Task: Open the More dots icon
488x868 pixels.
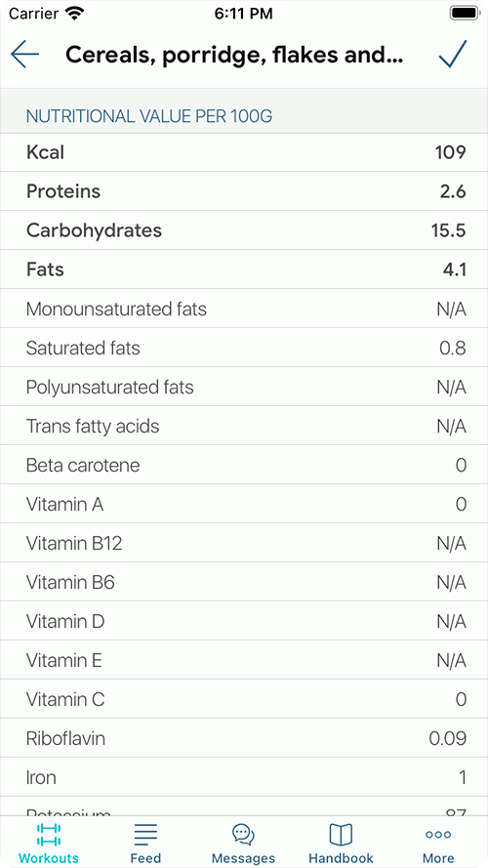Action: click(x=438, y=834)
